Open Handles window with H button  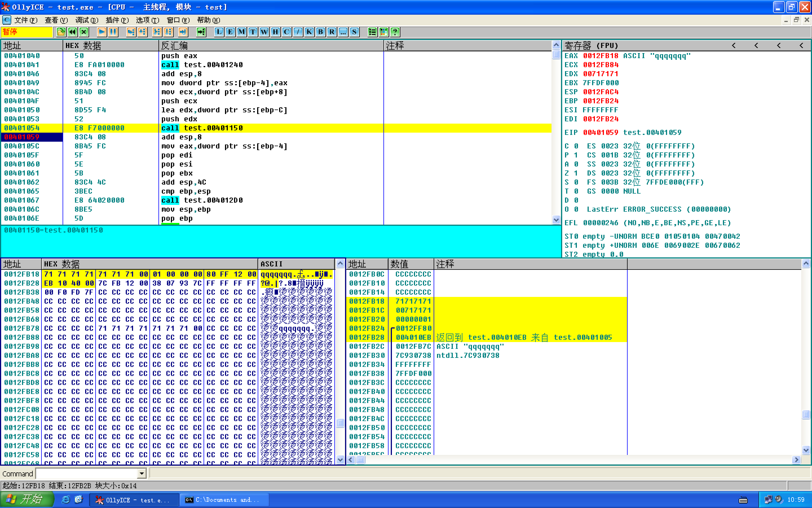pos(275,32)
